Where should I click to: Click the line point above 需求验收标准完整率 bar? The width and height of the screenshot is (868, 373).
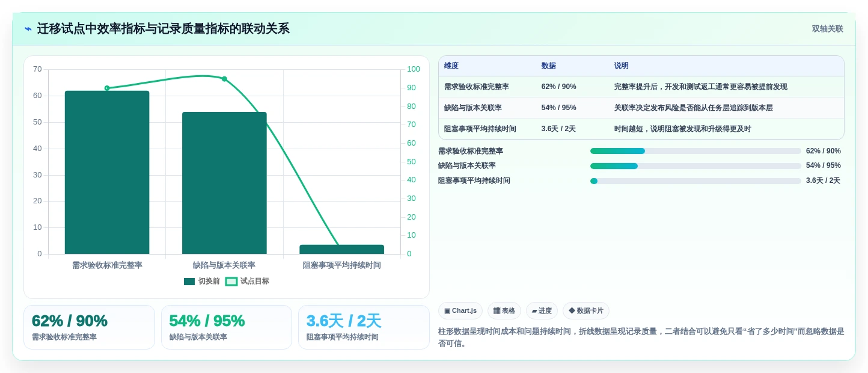(107, 88)
